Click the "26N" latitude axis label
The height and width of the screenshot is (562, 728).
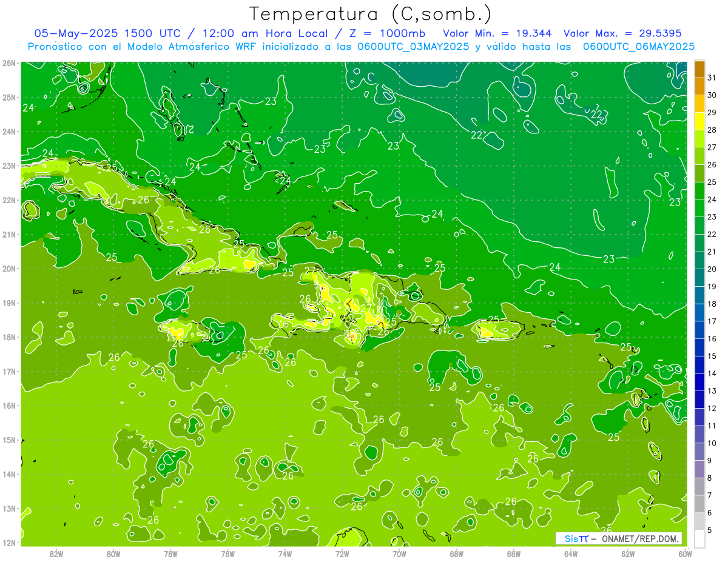click(8, 63)
